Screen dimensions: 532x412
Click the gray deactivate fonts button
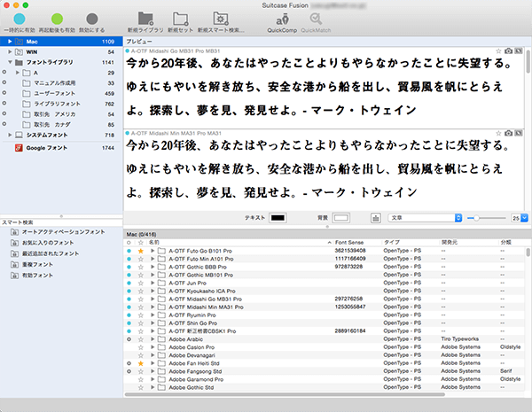tap(92, 19)
